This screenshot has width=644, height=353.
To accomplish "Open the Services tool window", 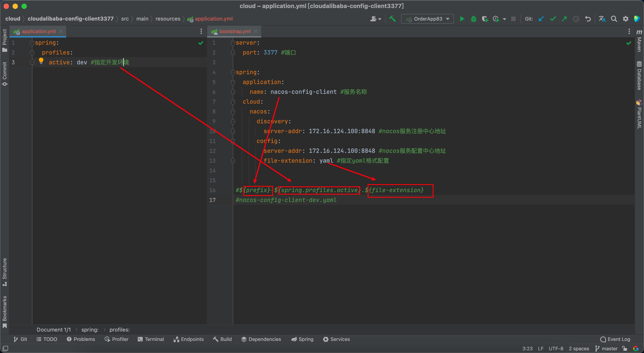I will coord(336,339).
